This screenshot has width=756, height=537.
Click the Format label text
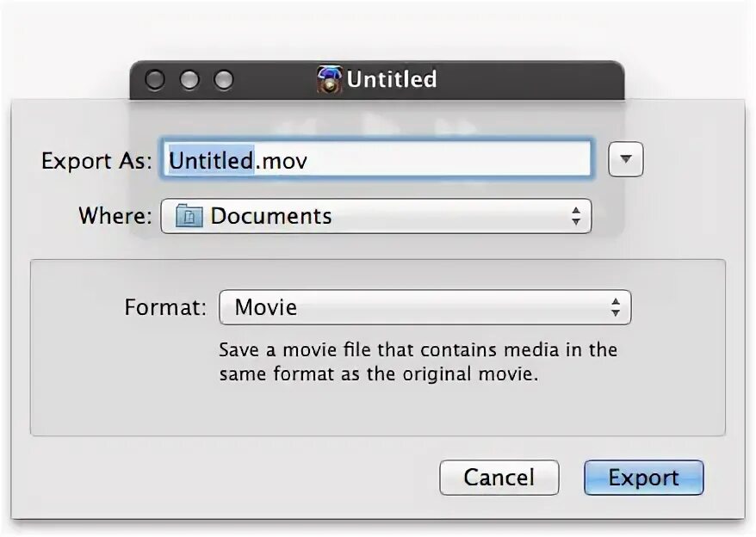click(165, 307)
